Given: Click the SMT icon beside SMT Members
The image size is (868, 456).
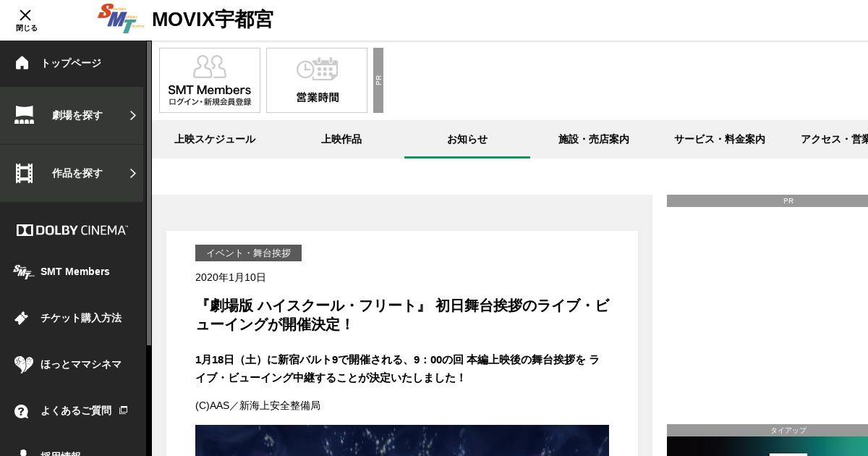Looking at the screenshot, I should pos(24,271).
